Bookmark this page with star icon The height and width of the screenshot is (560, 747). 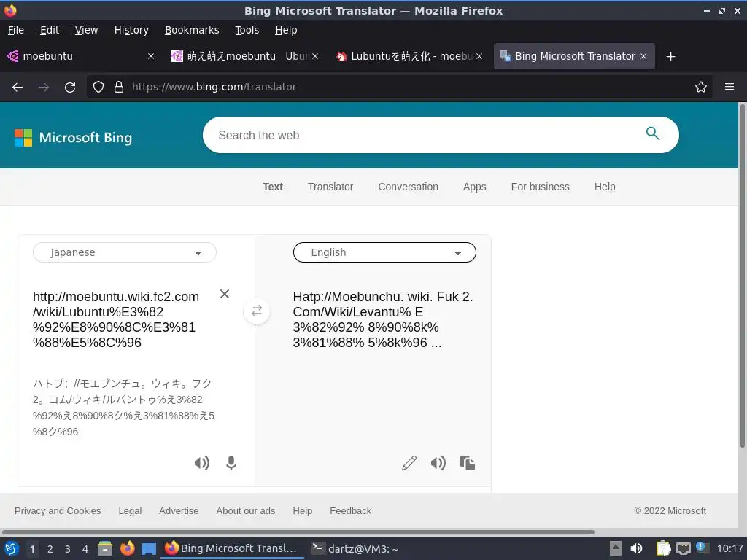click(x=701, y=87)
